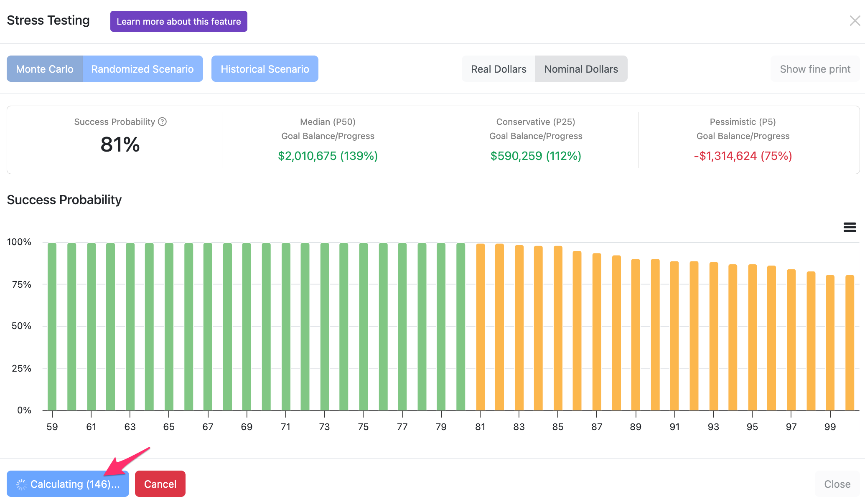Click the calculating spinner icon
This screenshot has height=504, width=865.
(21, 484)
